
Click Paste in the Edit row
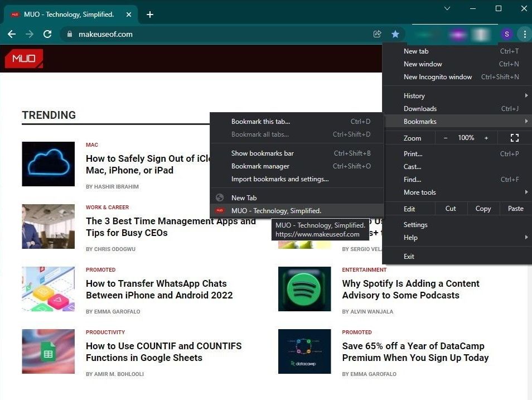[516, 209]
